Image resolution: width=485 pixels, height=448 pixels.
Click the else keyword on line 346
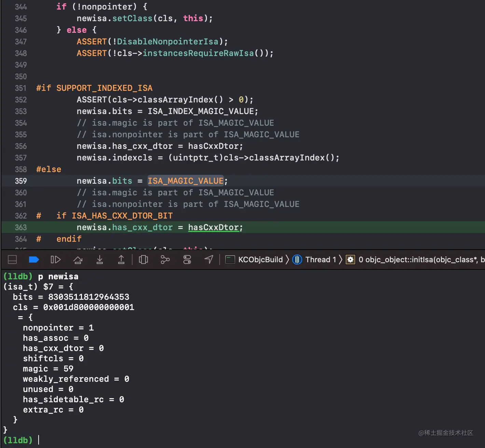(x=77, y=30)
